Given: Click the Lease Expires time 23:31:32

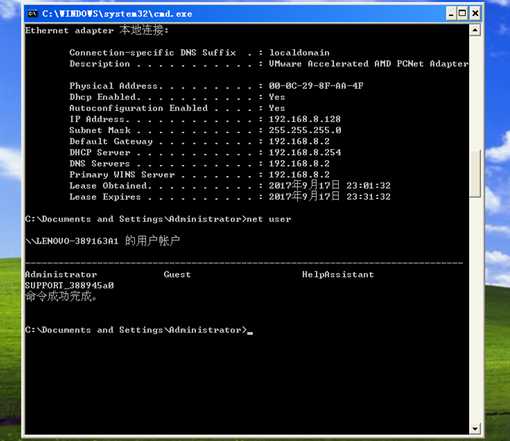Looking at the screenshot, I should click(368, 197).
